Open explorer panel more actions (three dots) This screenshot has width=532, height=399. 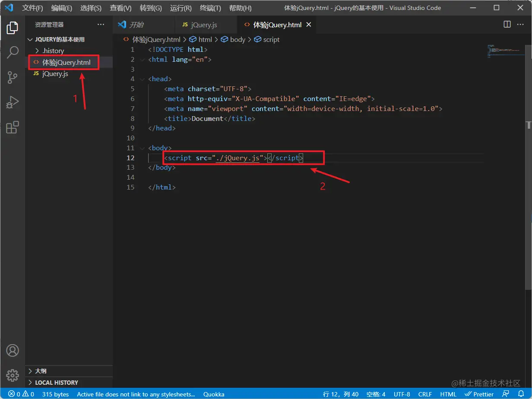click(x=101, y=25)
